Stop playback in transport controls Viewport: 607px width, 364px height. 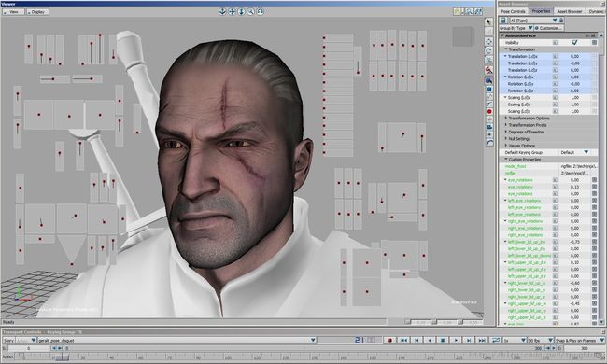443,340
